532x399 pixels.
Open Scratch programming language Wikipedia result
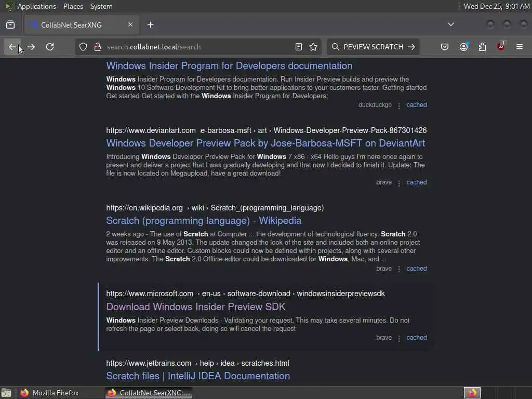point(204,220)
